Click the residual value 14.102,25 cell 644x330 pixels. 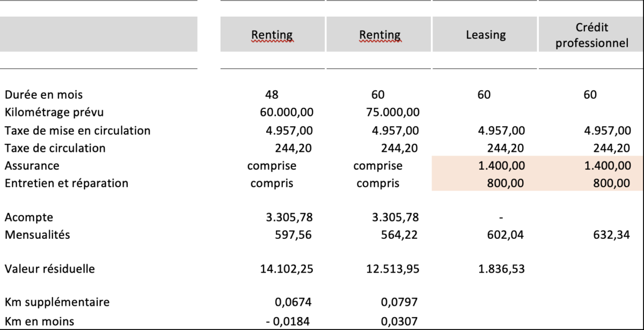click(286, 269)
